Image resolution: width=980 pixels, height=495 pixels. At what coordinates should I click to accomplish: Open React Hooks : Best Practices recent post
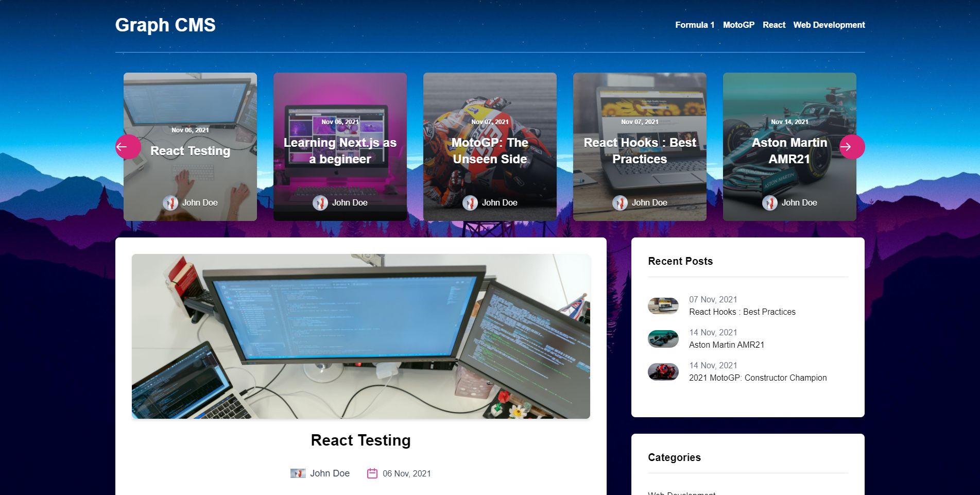pyautogui.click(x=742, y=312)
